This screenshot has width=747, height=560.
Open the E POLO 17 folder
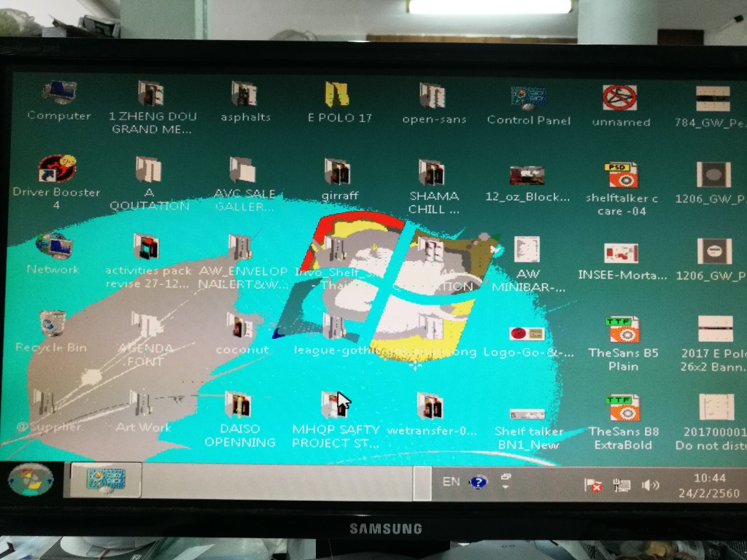click(338, 94)
